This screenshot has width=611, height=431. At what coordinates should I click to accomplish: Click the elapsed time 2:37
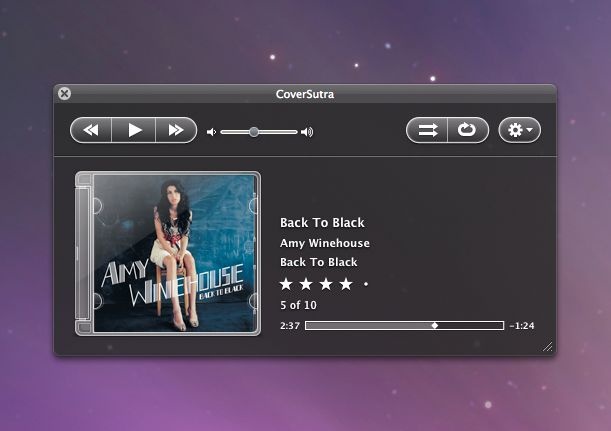[x=290, y=326]
